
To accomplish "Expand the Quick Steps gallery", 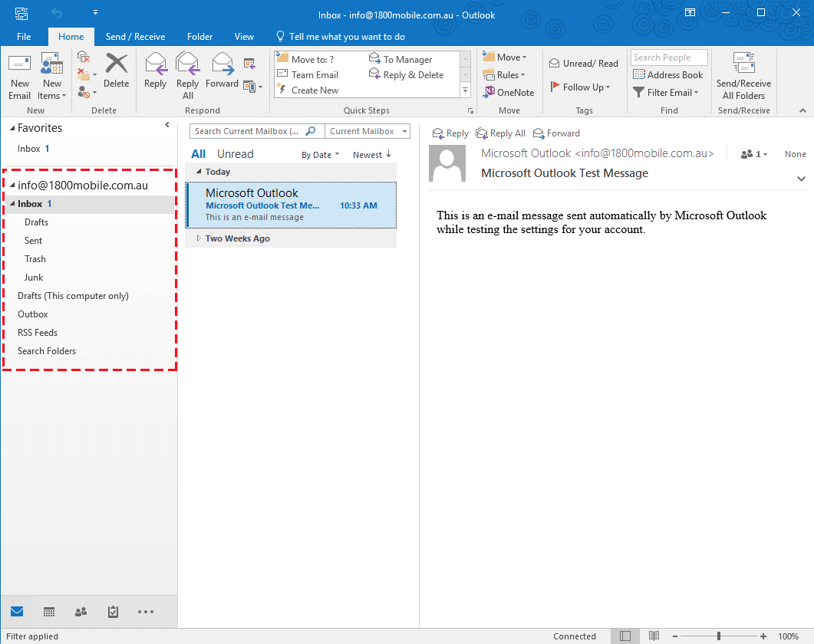I will coord(466,90).
